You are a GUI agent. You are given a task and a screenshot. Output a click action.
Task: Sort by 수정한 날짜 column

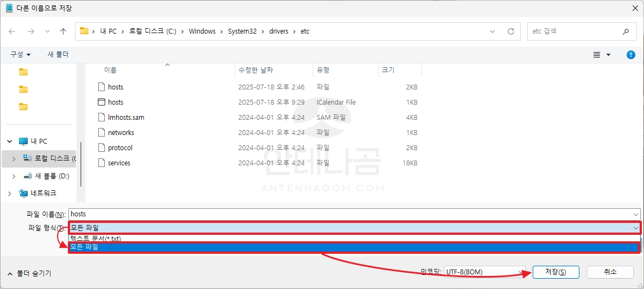[x=255, y=70]
